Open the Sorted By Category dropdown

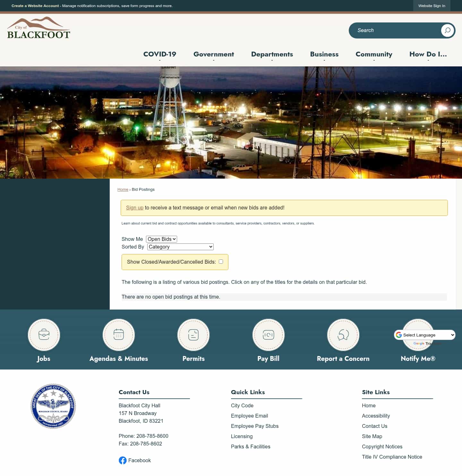click(180, 247)
